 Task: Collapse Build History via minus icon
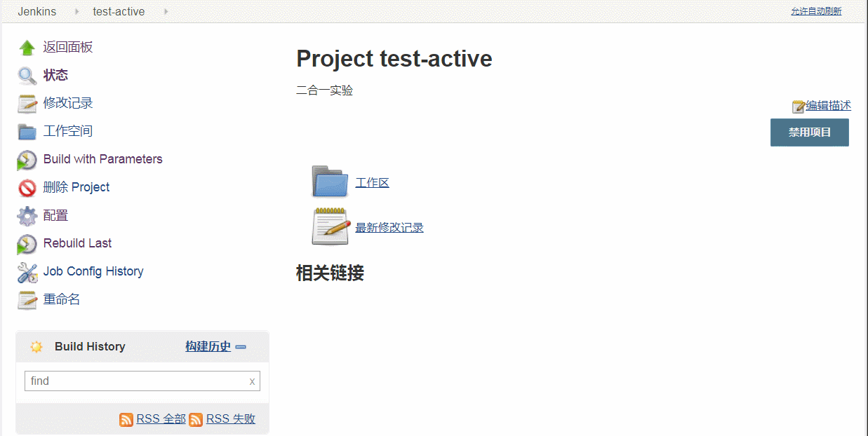coord(241,346)
